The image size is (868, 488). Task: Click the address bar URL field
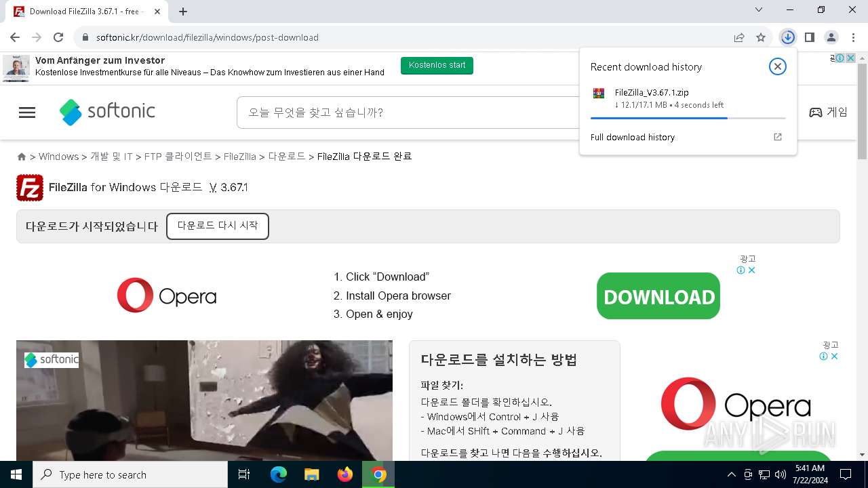click(x=400, y=37)
